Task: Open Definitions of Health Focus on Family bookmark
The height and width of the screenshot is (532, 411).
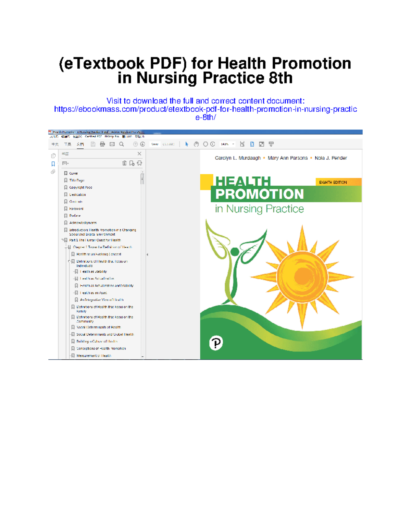Action: (x=104, y=309)
